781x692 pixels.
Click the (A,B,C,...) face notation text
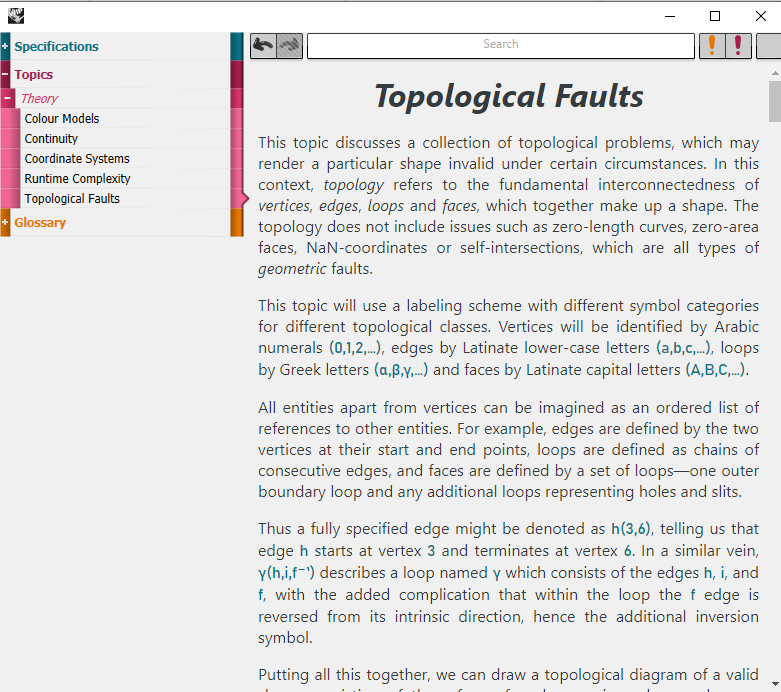[x=716, y=370]
